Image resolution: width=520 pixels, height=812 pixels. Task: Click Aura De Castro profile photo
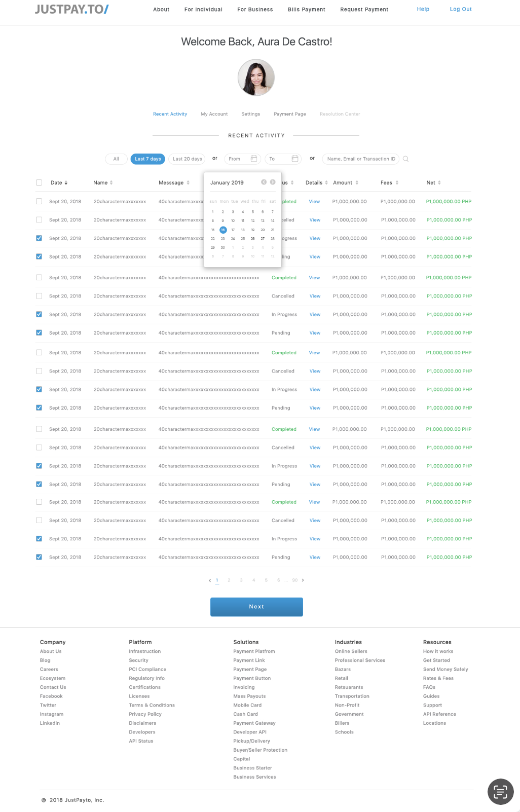click(256, 78)
